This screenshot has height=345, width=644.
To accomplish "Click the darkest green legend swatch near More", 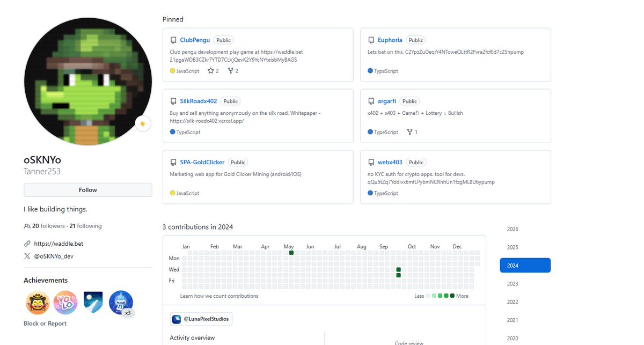I will pos(452,296).
